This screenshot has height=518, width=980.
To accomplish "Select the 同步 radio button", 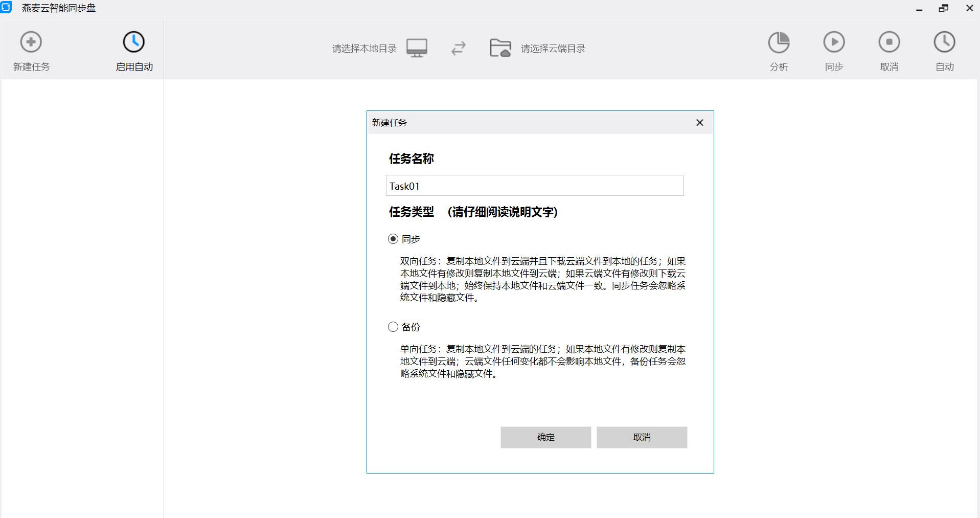I will 393,239.
